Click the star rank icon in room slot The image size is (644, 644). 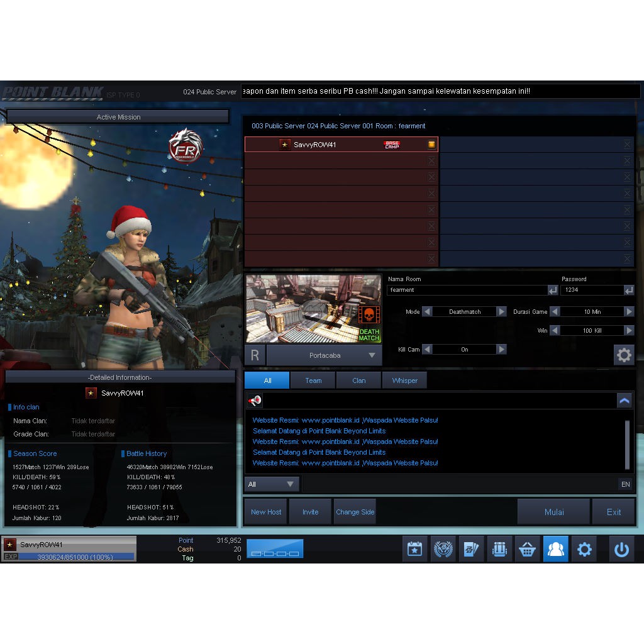pyautogui.click(x=284, y=145)
